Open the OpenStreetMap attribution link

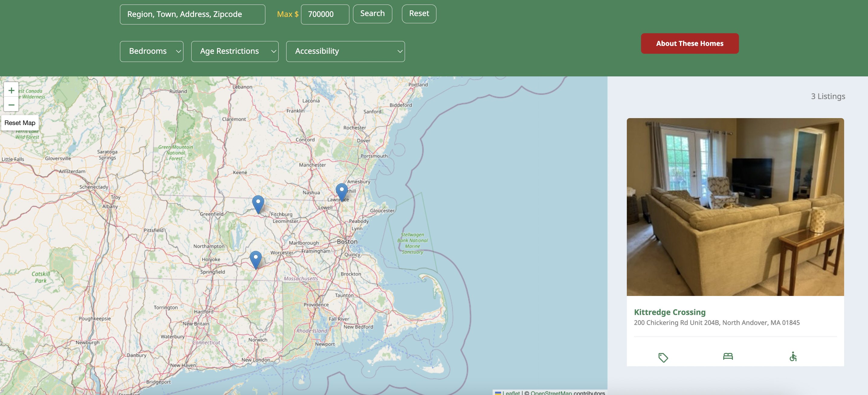point(551,393)
